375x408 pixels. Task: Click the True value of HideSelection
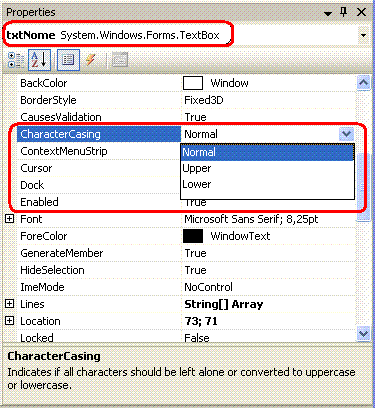(x=195, y=270)
